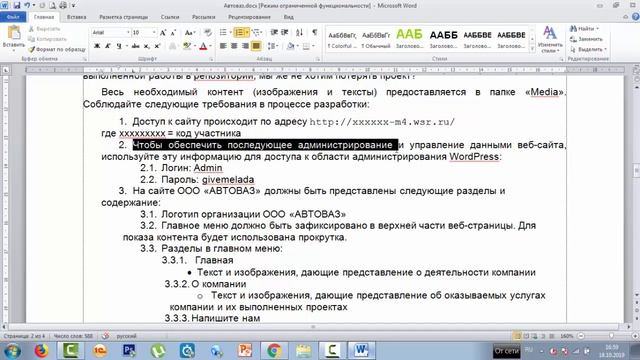Toggle Subscript (x₂) formatting
Image resolution: width=640 pixels, height=360 pixels.
(147, 46)
